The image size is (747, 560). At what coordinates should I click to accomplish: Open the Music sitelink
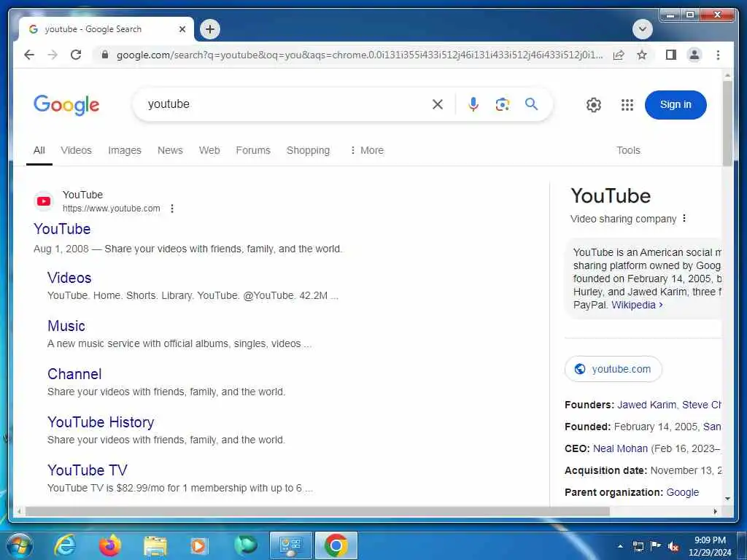[x=66, y=326]
